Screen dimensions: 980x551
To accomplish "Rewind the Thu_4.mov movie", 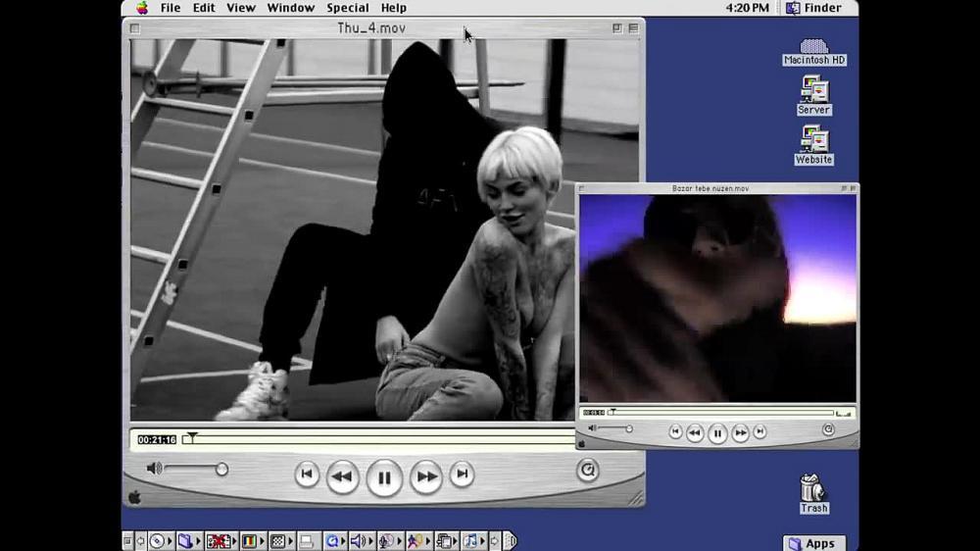I will pyautogui.click(x=341, y=477).
